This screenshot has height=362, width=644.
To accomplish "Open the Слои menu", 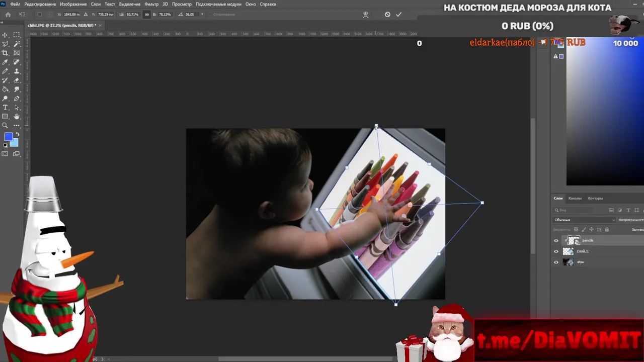I will tap(96, 4).
